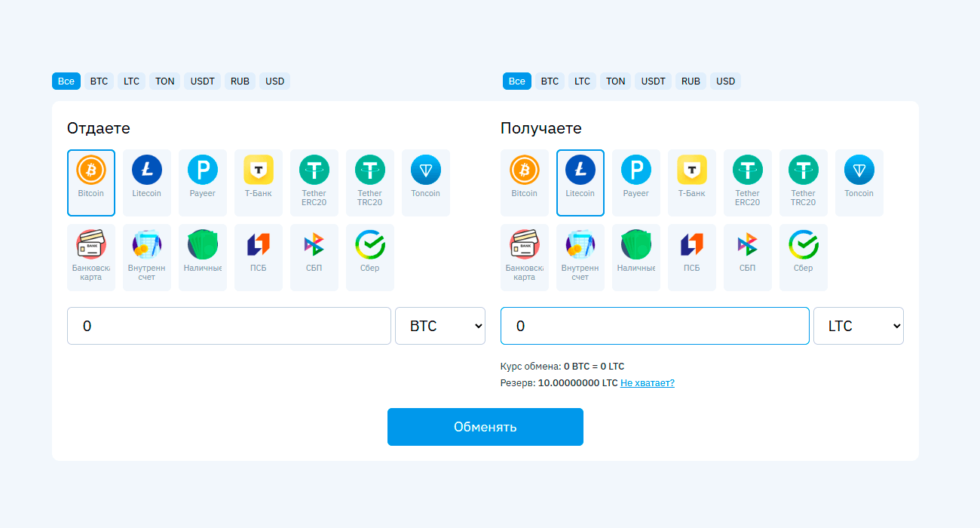Screen dimensions: 980x528
Task: Pick Toncoin in the Получаете section
Action: 859,183
